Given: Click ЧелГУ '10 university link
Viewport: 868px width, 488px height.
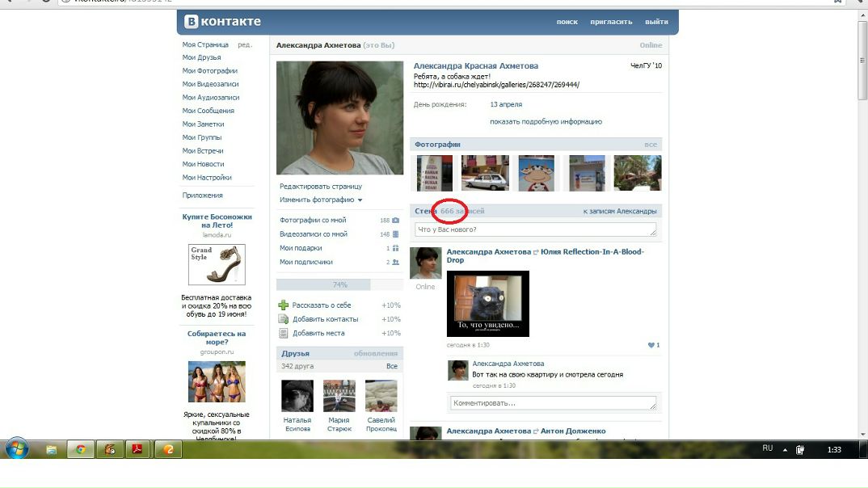Looking at the screenshot, I should (646, 65).
